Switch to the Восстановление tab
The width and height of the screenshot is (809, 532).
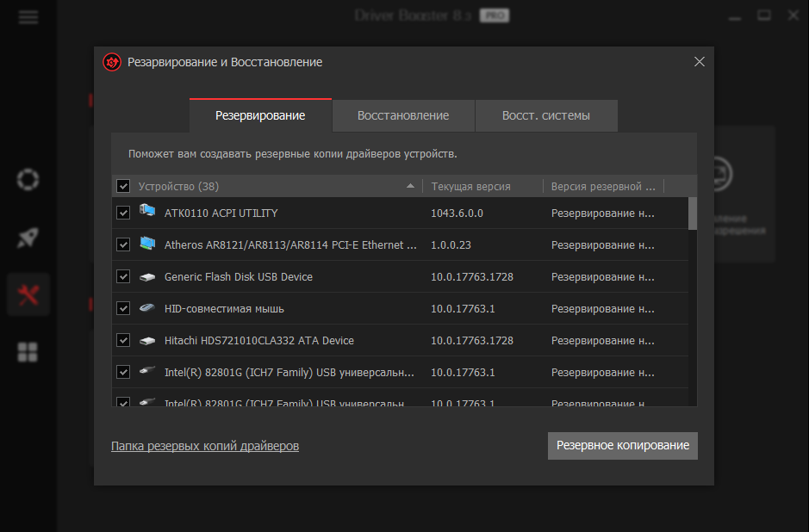tap(403, 115)
